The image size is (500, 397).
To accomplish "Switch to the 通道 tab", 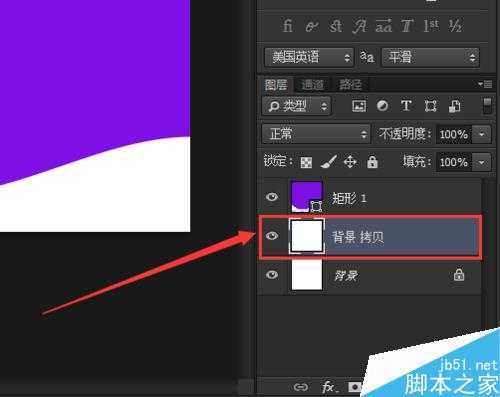I will click(312, 85).
